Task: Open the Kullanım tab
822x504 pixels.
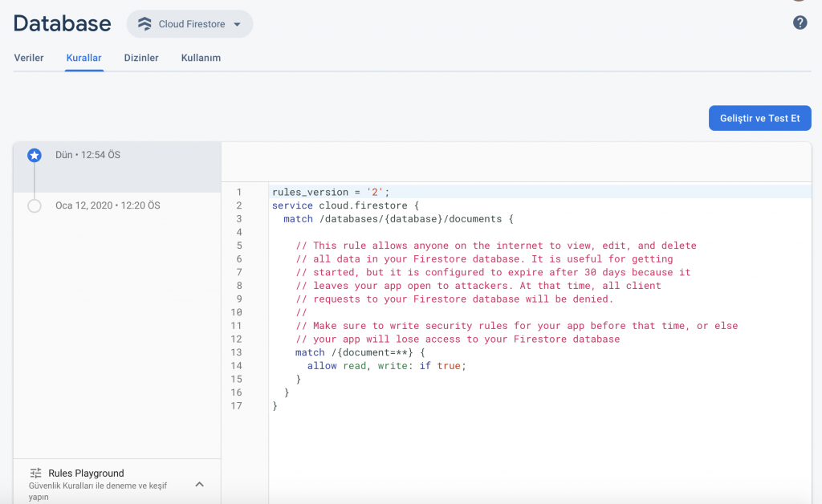Action: (x=201, y=58)
